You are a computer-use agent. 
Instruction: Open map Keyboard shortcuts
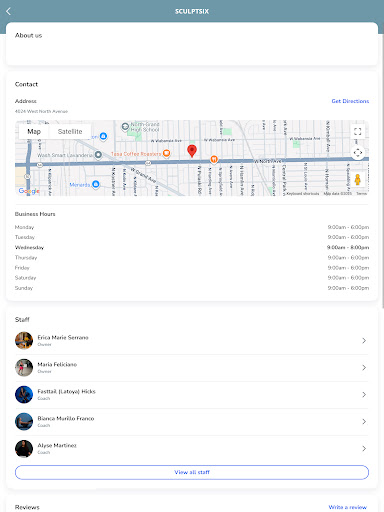click(x=303, y=193)
